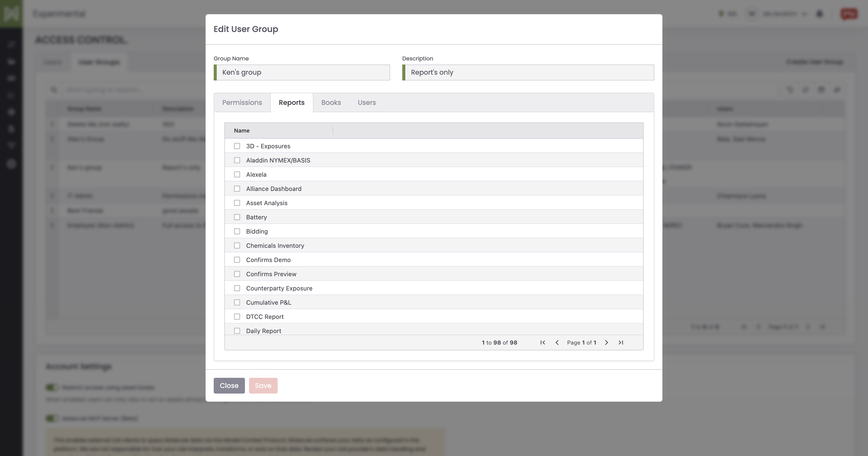
Task: Check the Alexela report box
Action: [x=237, y=174]
